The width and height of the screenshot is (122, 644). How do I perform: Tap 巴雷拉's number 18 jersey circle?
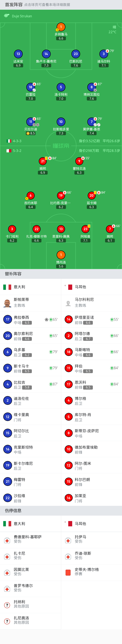click(x=30, y=87)
